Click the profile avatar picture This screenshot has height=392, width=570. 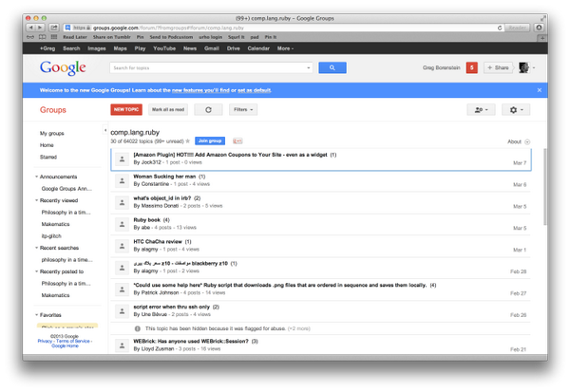click(x=523, y=67)
